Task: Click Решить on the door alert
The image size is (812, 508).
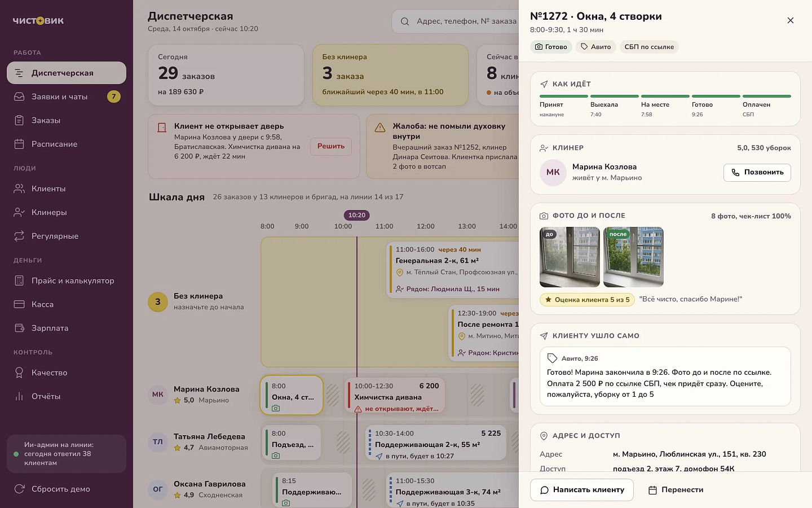Action: point(331,146)
